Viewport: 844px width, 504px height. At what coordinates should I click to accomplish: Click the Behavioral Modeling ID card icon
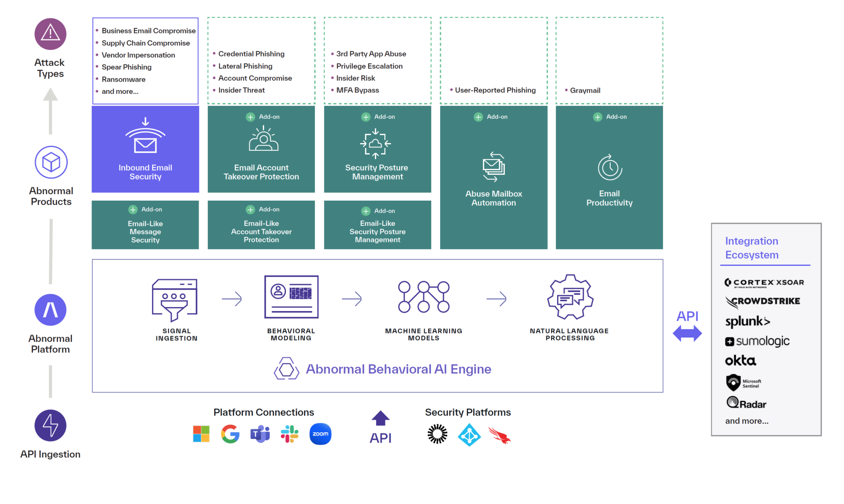point(291,297)
